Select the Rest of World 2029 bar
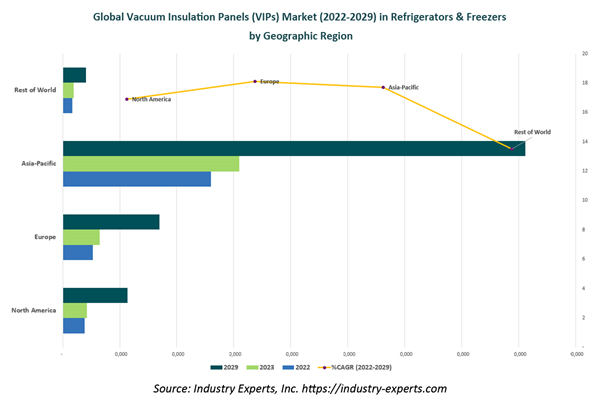 tap(74, 75)
